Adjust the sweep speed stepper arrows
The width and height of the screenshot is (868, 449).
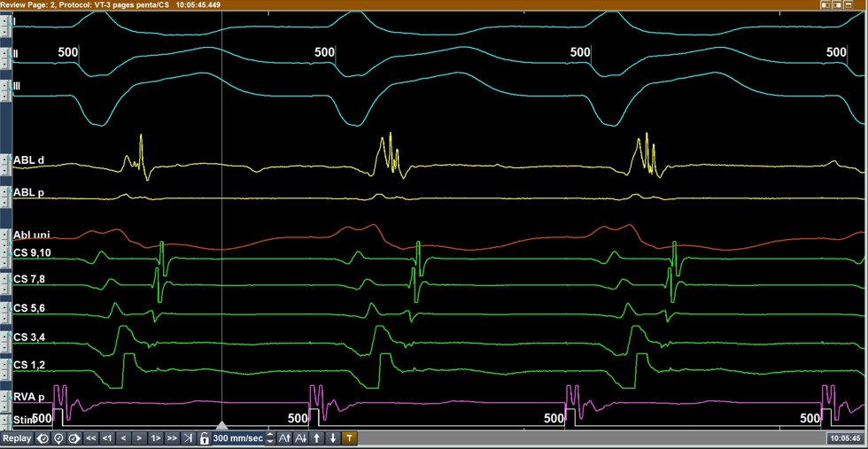click(x=270, y=438)
